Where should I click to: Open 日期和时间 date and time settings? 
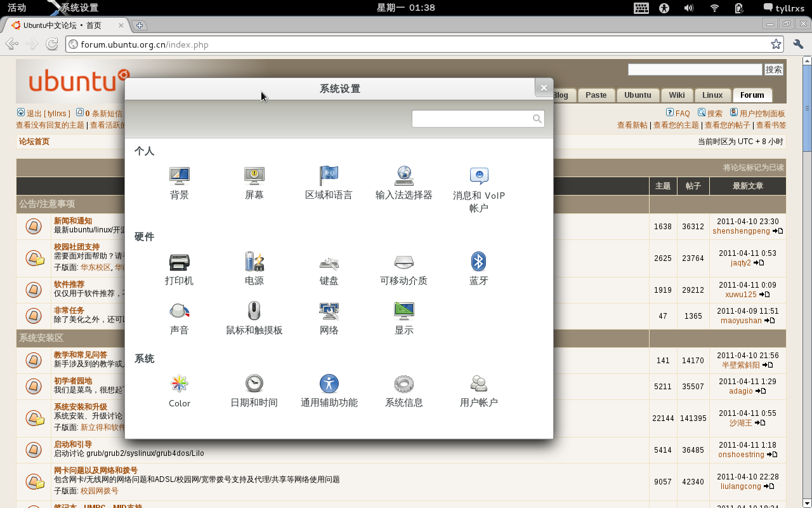pyautogui.click(x=254, y=391)
